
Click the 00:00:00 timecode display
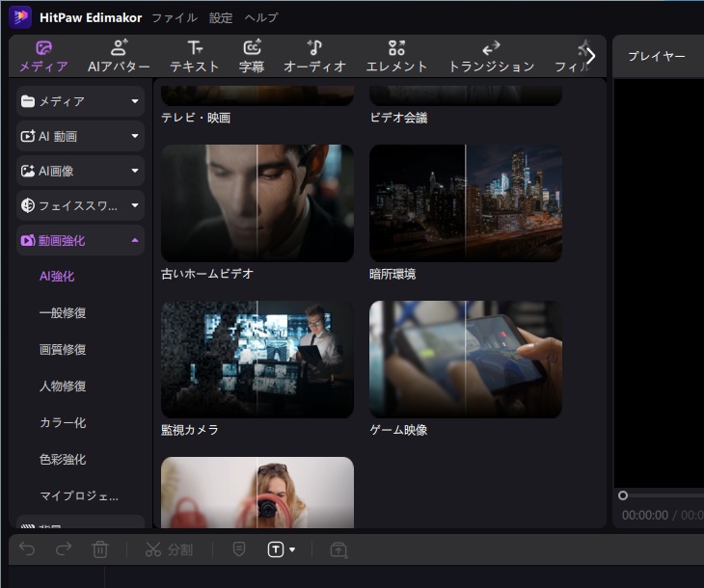point(645,516)
